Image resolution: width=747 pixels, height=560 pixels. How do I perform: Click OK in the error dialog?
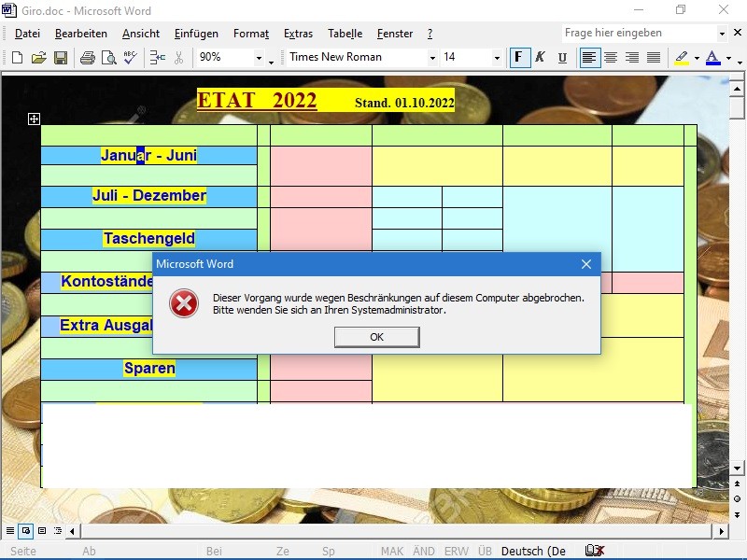377,337
